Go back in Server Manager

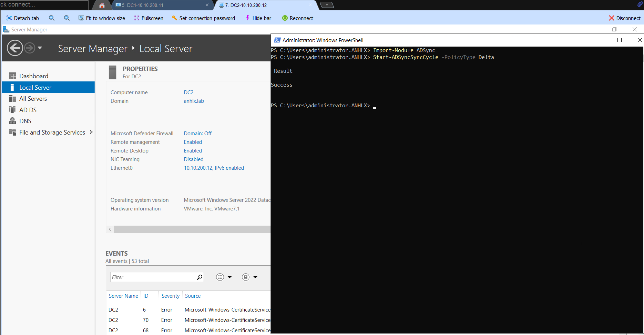pyautogui.click(x=15, y=48)
